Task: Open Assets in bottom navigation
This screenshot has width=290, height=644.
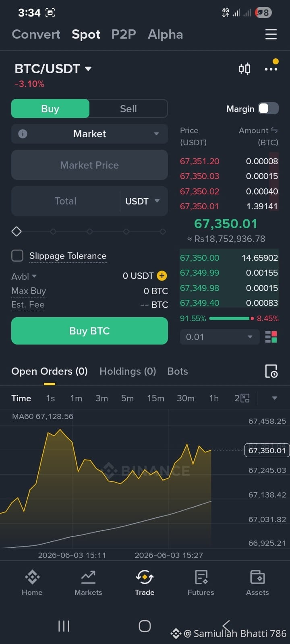Action: (x=257, y=583)
